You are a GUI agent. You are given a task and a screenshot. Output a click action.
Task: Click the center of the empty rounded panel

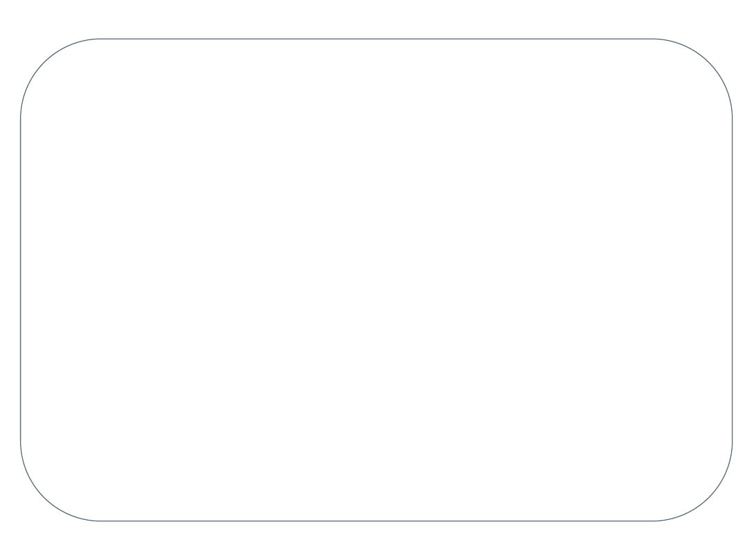[x=376, y=280]
